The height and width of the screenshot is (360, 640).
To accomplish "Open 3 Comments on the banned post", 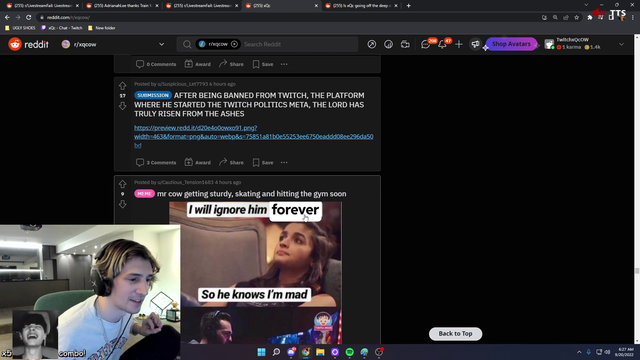I will point(156,162).
